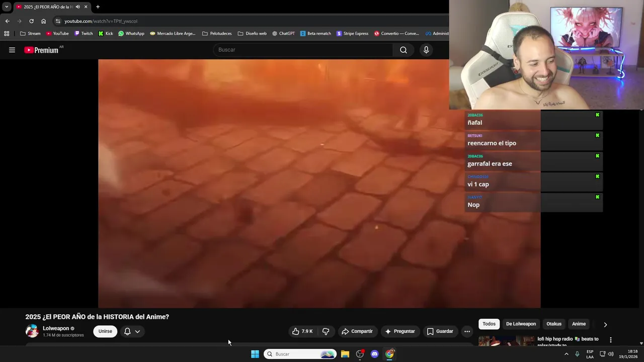Image resolution: width=644 pixels, height=362 pixels.
Task: Dislike the video with thumbs down
Action: point(326,331)
